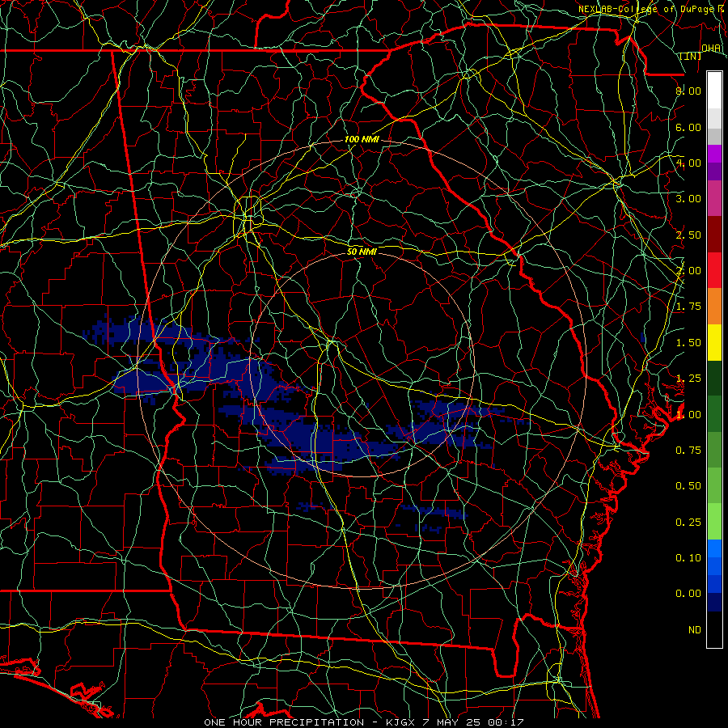
Task: Click the '4.00' legend value
Action: [x=688, y=163]
